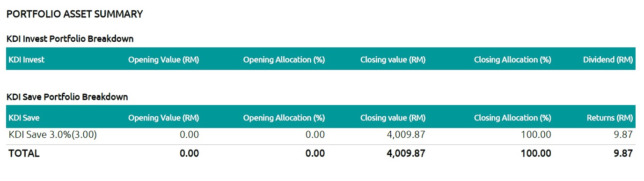Click Opening Value (RM) header in KDI Save table

pyautogui.click(x=163, y=118)
